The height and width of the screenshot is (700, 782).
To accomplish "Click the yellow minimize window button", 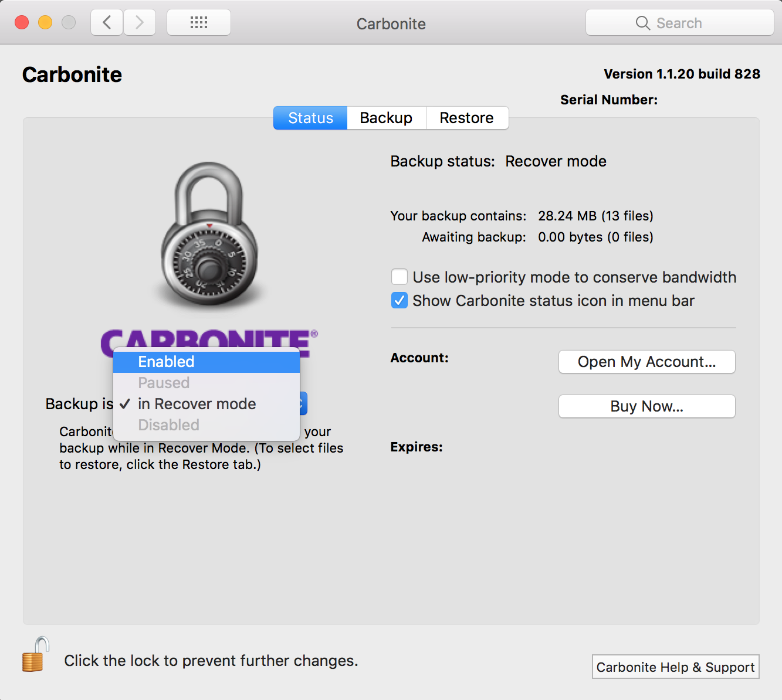I will click(x=45, y=23).
